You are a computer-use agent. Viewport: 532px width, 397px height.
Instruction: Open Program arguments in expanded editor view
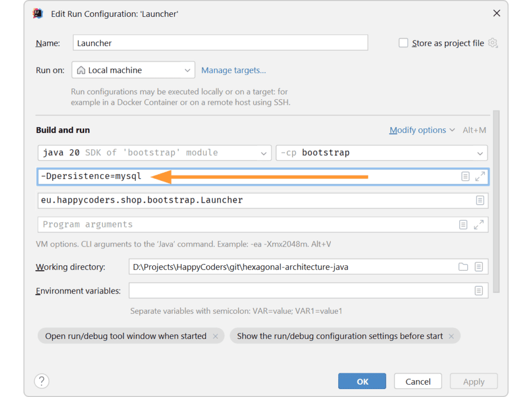[480, 224]
